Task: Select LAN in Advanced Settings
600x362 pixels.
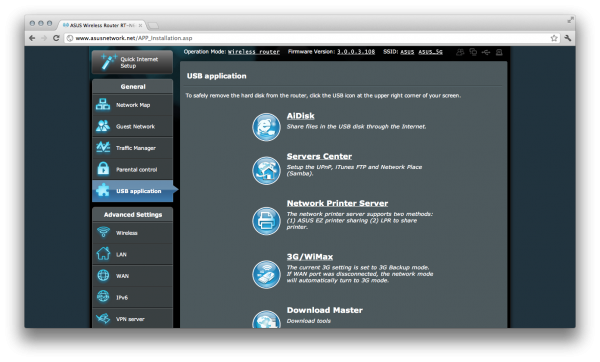Action: [132, 254]
